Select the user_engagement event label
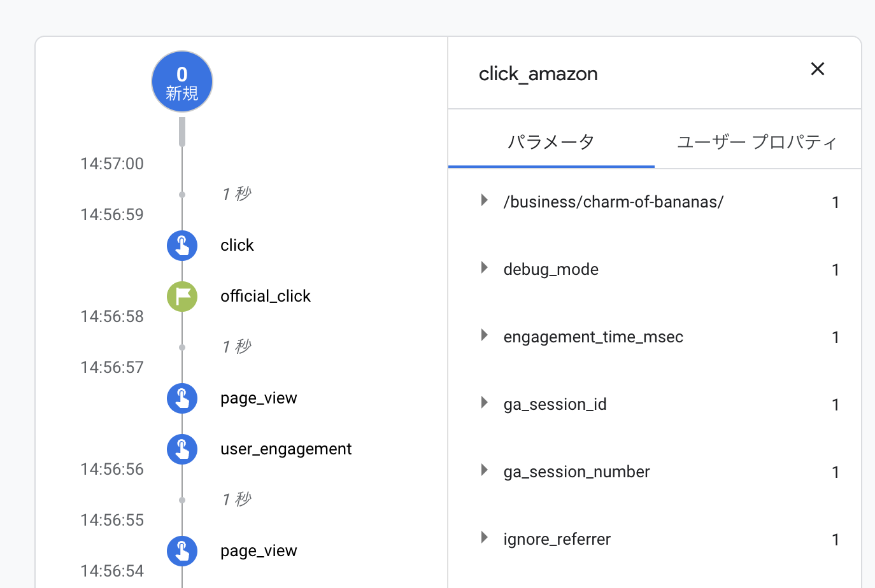 click(286, 449)
